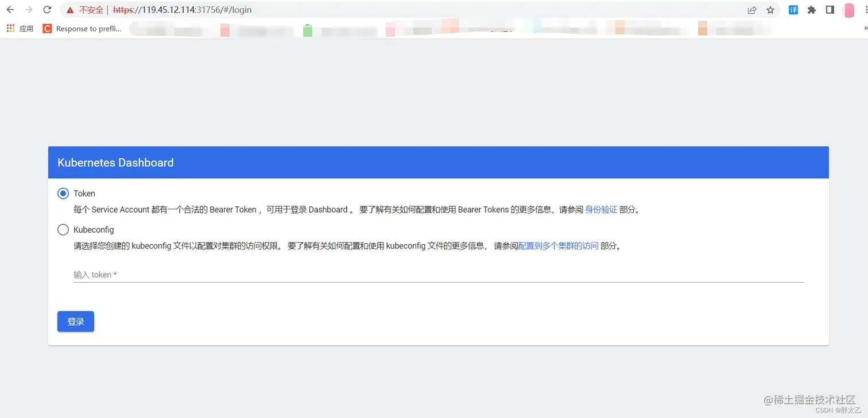The image size is (868, 418).
Task: Open the Extensions puzzle piece icon
Action: point(812,10)
